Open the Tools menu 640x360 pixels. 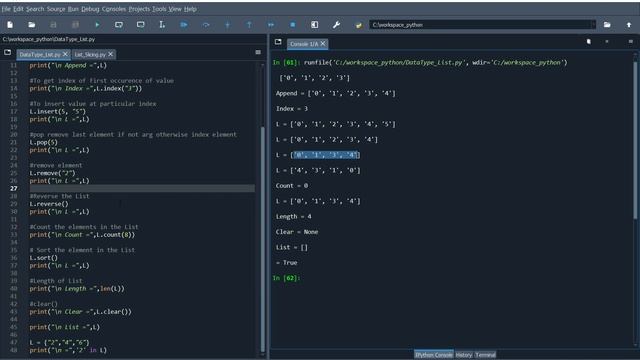pyautogui.click(x=159, y=9)
